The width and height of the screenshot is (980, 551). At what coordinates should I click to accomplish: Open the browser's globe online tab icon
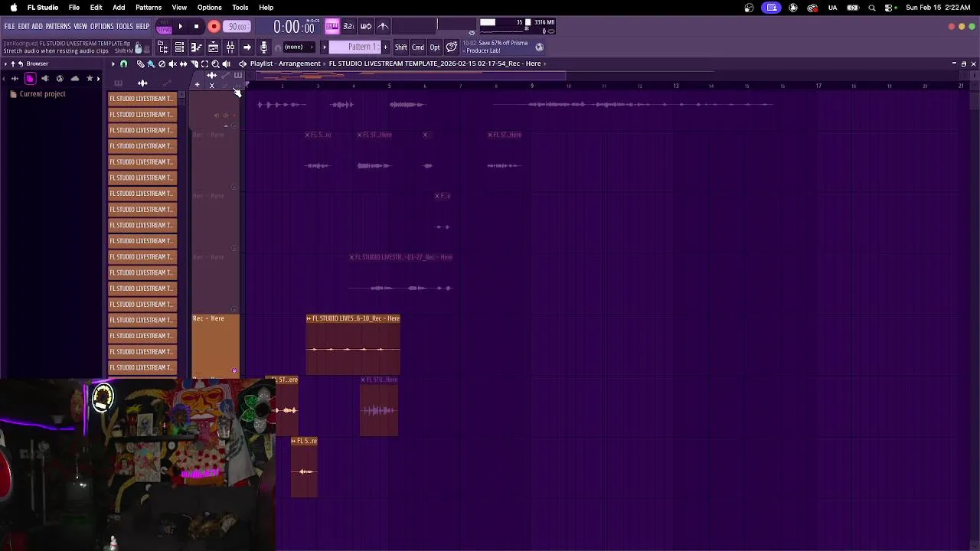click(x=60, y=79)
